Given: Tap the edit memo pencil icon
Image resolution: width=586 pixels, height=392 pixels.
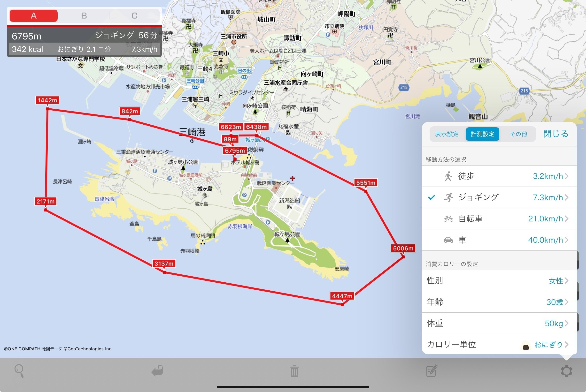Looking at the screenshot, I should pos(432,371).
